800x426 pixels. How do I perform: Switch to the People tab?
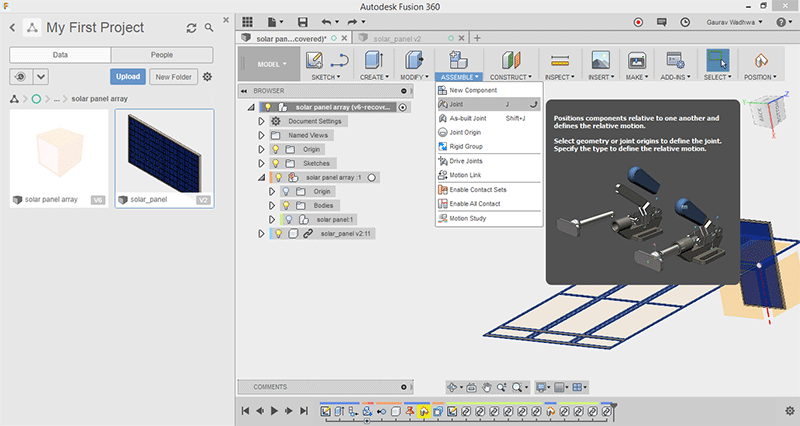click(161, 55)
